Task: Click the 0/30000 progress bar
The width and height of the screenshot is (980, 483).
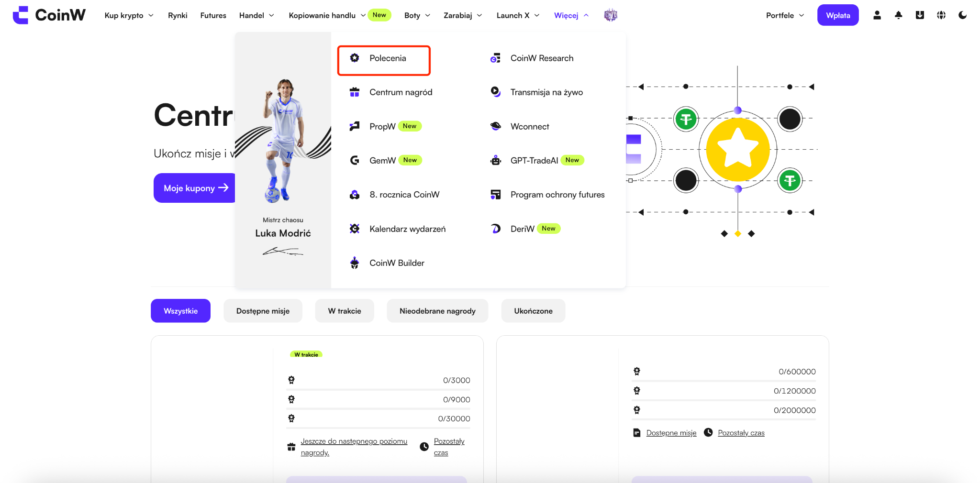Action: click(379, 428)
